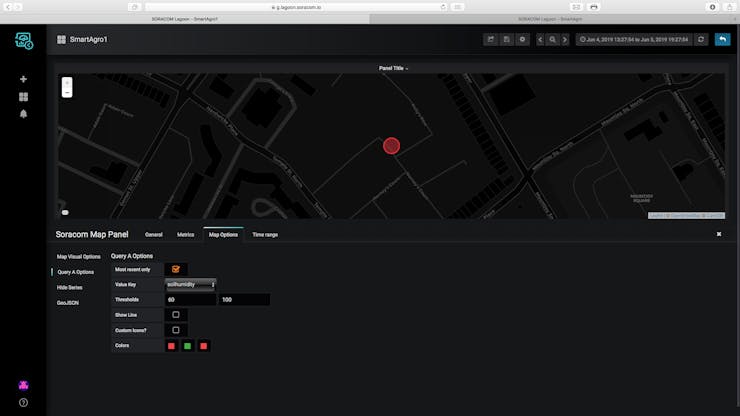
Task: Open the GeoJSON section
Action: click(x=68, y=303)
